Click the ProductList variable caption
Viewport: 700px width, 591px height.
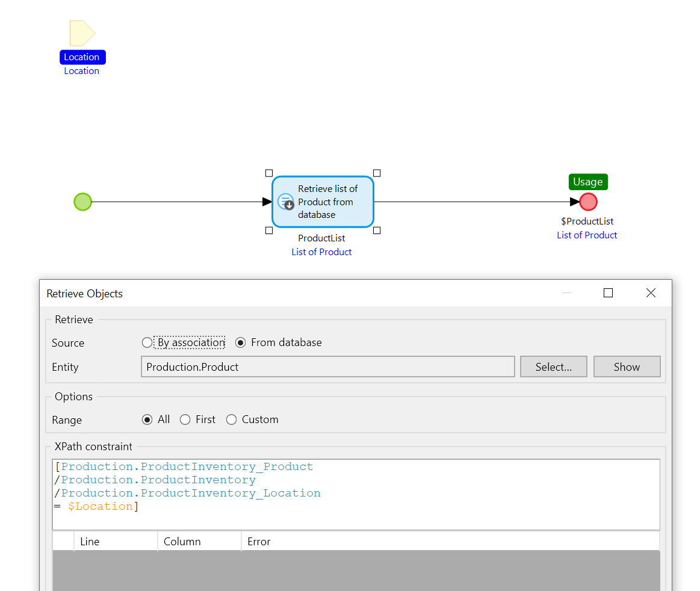321,238
